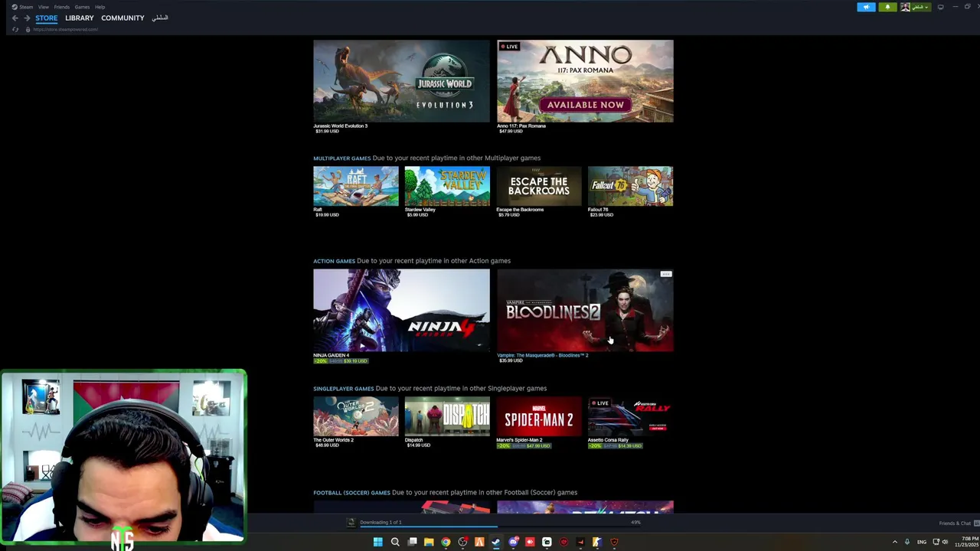
Task: Switch to the LIBRARY tab
Action: click(79, 18)
